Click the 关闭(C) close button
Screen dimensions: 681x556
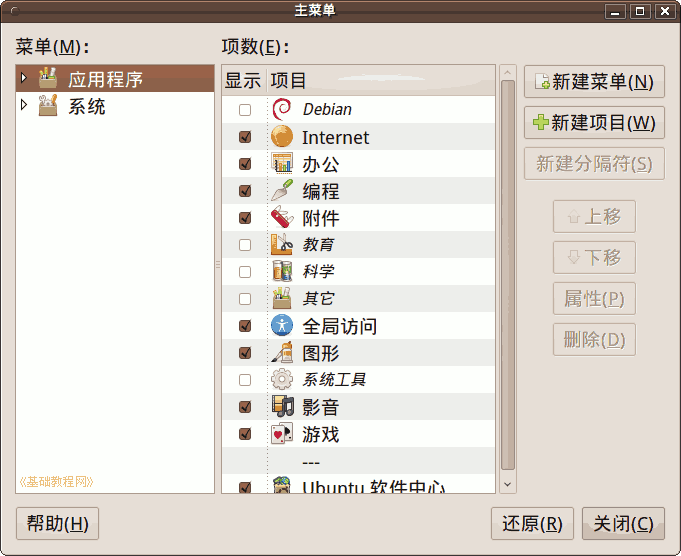pos(623,523)
